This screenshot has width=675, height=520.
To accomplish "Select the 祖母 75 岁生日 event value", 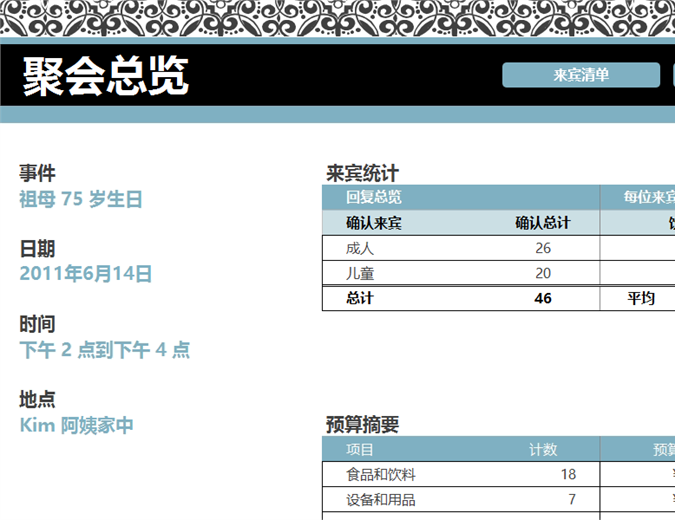I will [x=81, y=199].
